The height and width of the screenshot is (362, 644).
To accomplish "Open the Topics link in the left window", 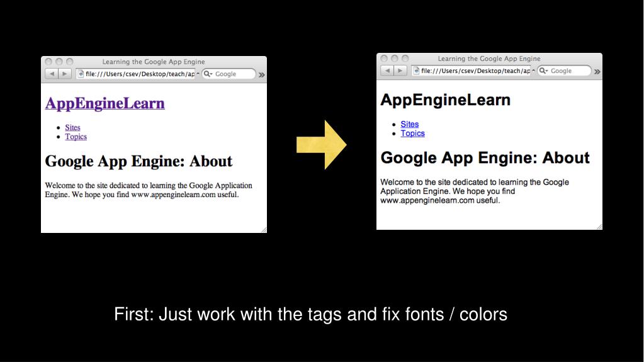I will click(76, 137).
